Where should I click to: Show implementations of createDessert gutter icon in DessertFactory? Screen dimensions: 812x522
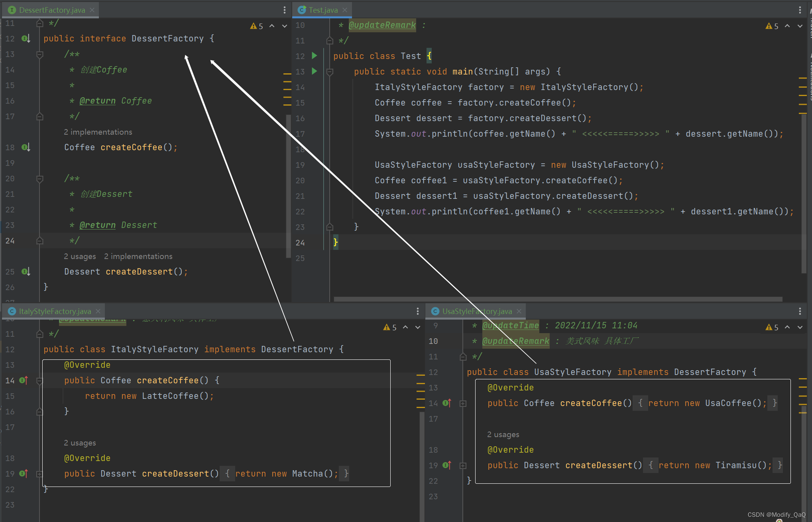click(26, 272)
